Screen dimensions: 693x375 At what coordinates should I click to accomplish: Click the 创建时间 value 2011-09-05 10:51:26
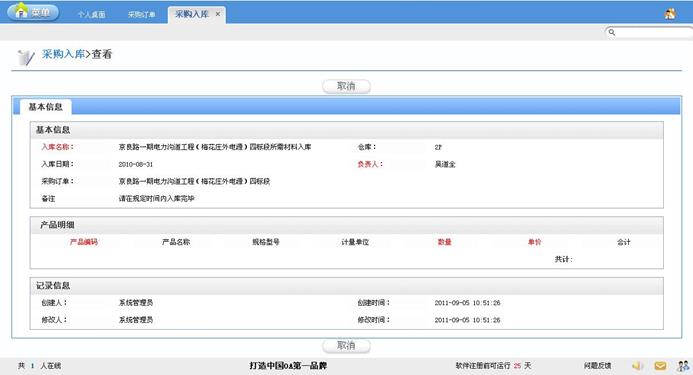click(x=467, y=303)
